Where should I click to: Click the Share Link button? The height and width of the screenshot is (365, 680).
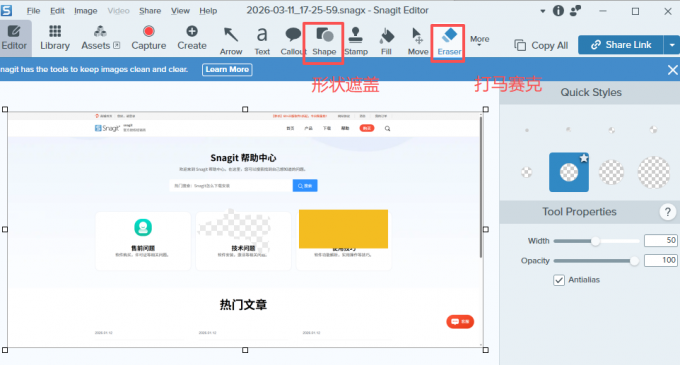pyautogui.click(x=621, y=45)
